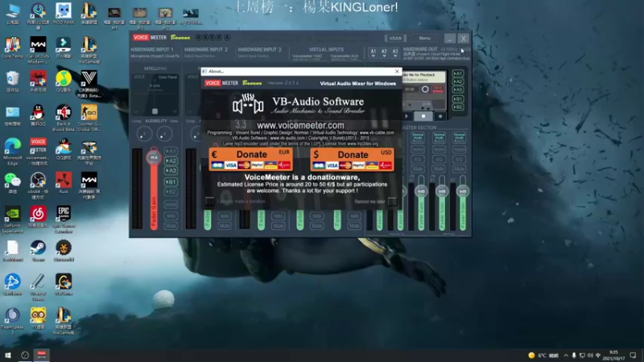Open the Core Temp desktop shortcut
Viewport: 644px width, 362px height.
pyautogui.click(x=12, y=47)
